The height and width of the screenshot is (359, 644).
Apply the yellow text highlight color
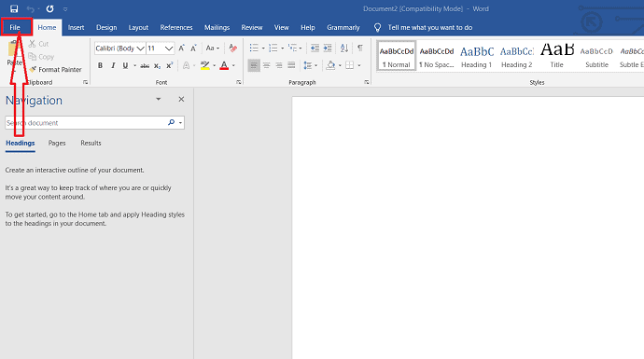[205, 65]
